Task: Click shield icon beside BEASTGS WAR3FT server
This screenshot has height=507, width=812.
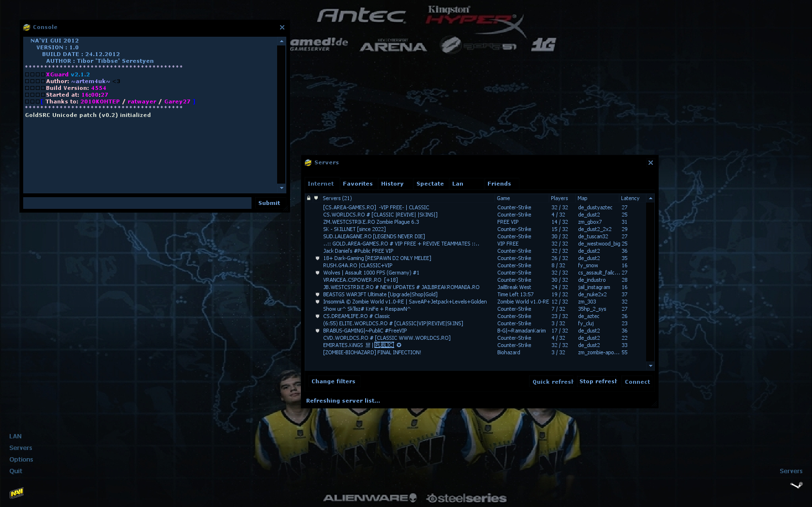Action: click(x=318, y=294)
